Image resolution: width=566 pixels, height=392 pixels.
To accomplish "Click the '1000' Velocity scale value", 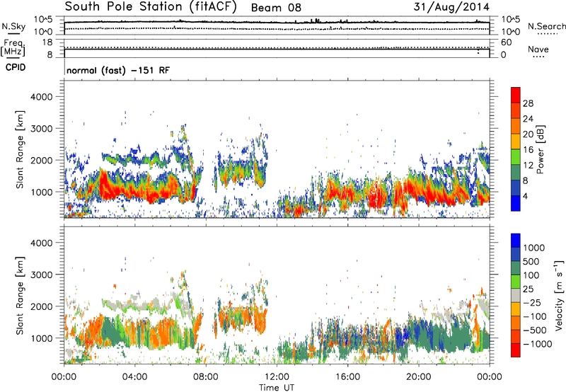I will point(534,248).
